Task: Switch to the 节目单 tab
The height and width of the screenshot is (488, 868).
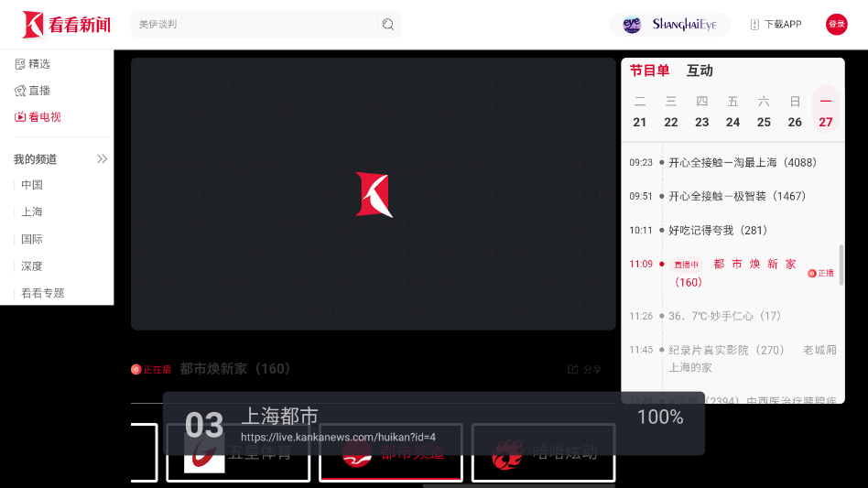Action: coord(649,70)
